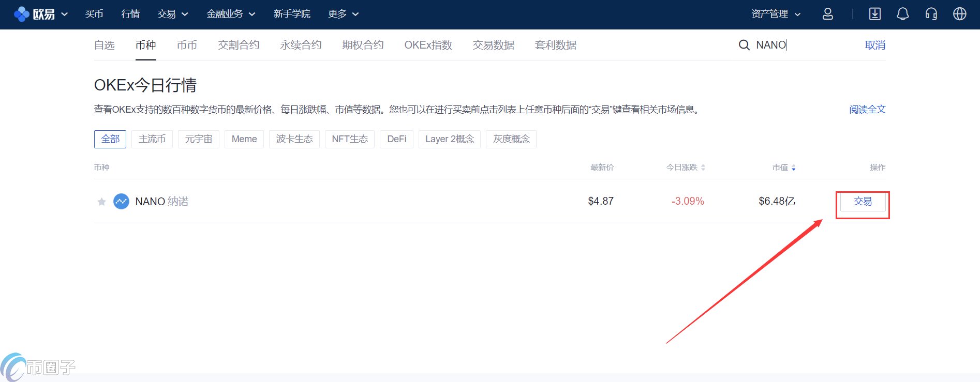This screenshot has width=980, height=382.
Task: Open the user account profile icon
Action: point(828,14)
